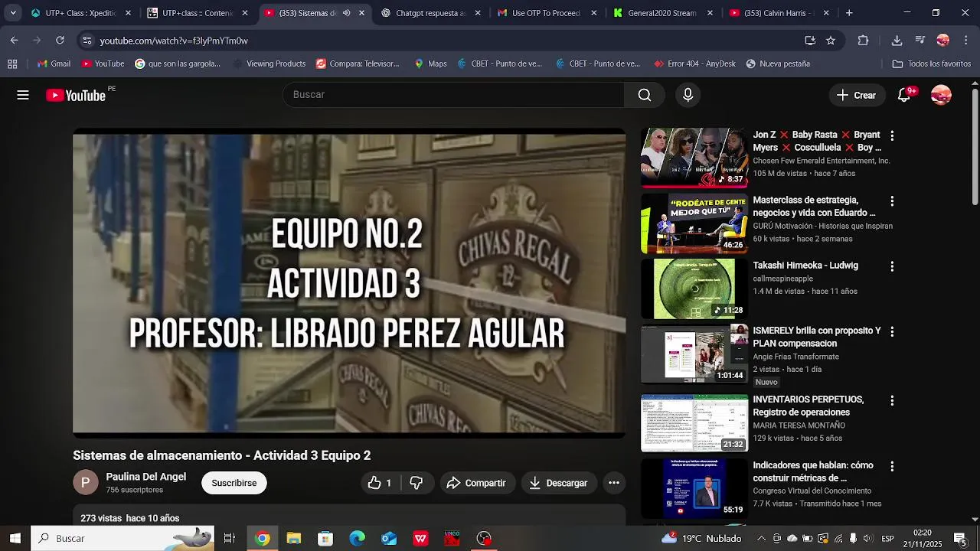Click the search magnifier button
The image size is (980, 551).
pos(645,95)
